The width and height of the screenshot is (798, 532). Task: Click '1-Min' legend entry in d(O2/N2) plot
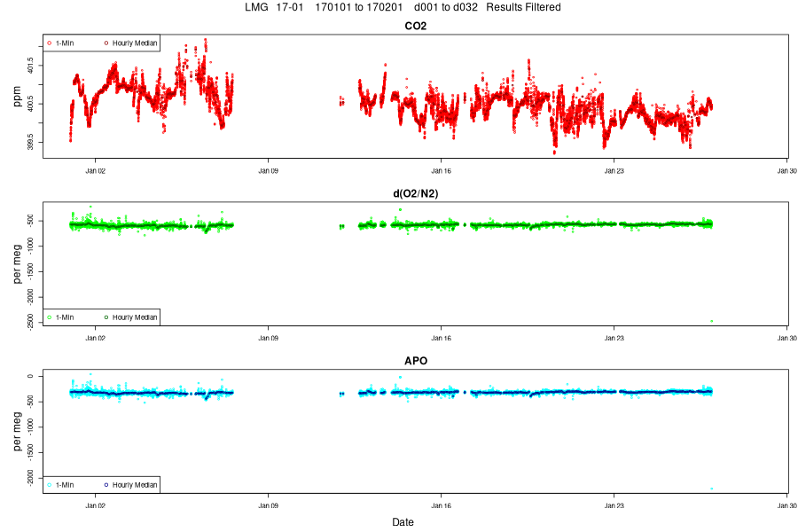(65, 317)
